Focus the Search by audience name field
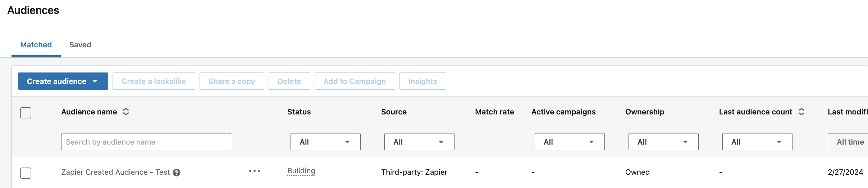This screenshot has height=188, width=868. click(x=146, y=142)
